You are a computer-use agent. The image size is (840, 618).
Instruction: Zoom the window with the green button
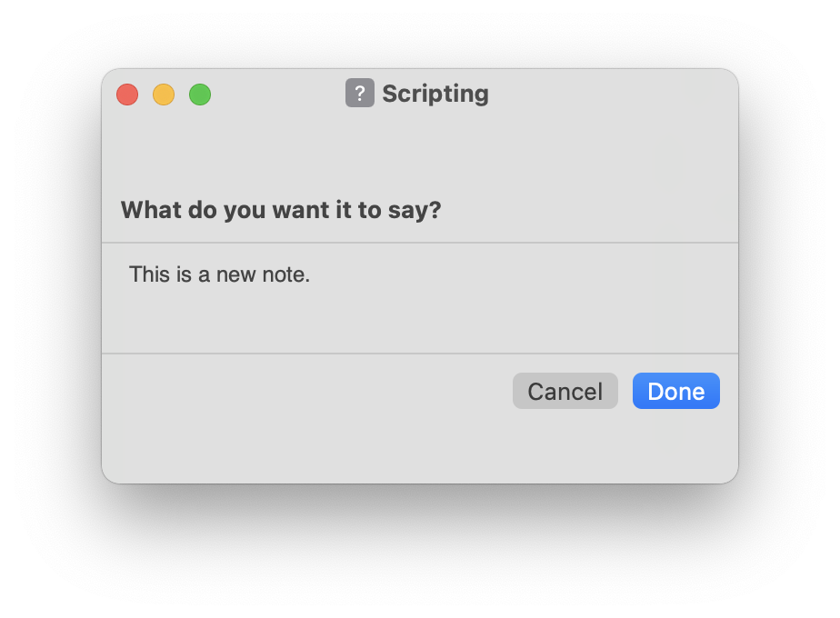click(200, 95)
